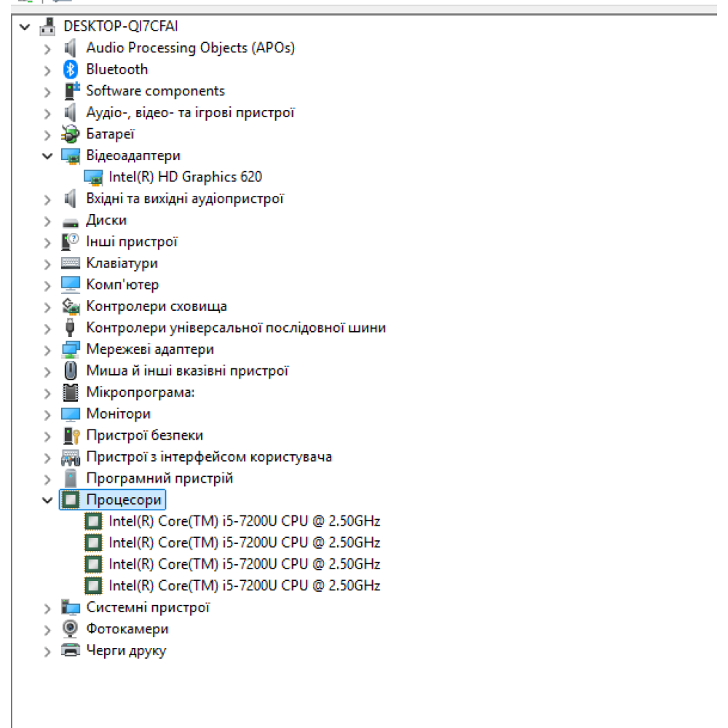The height and width of the screenshot is (728, 728).
Task: Collapse the DESKTOP-QI7CFAI root node
Action: coord(25,27)
